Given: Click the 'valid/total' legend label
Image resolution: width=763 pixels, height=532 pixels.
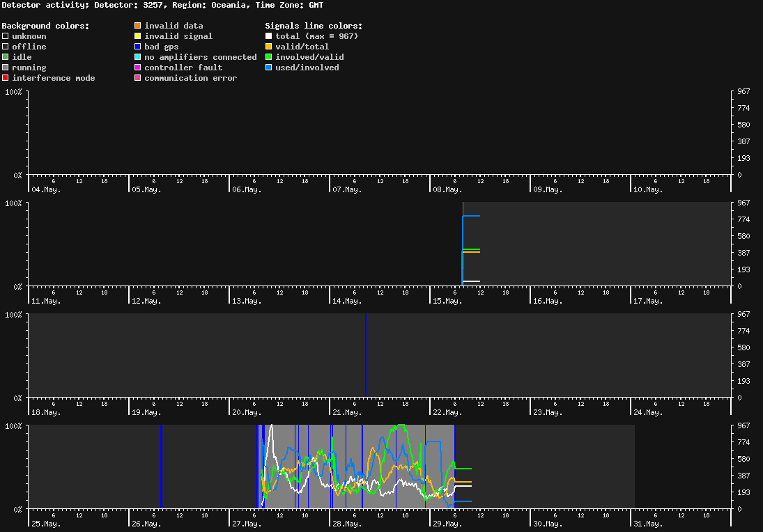Looking at the screenshot, I should tap(302, 47).
